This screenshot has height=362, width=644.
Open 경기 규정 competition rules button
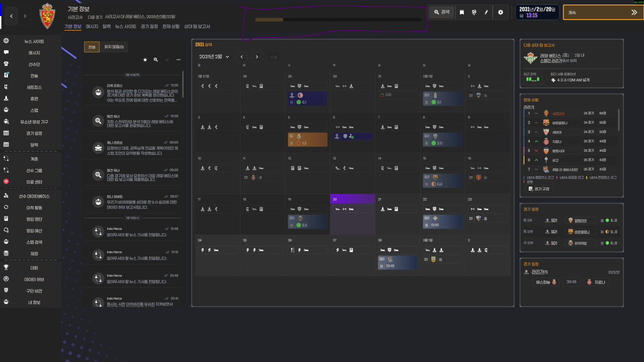(539, 189)
